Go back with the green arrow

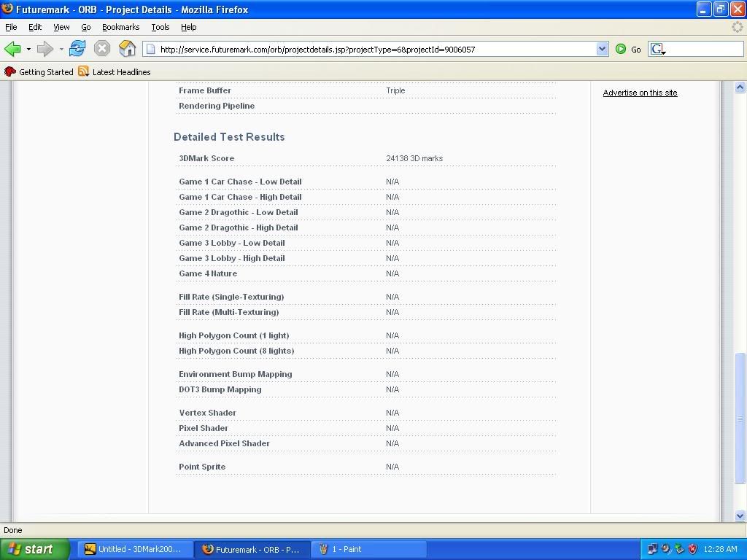coord(12,49)
